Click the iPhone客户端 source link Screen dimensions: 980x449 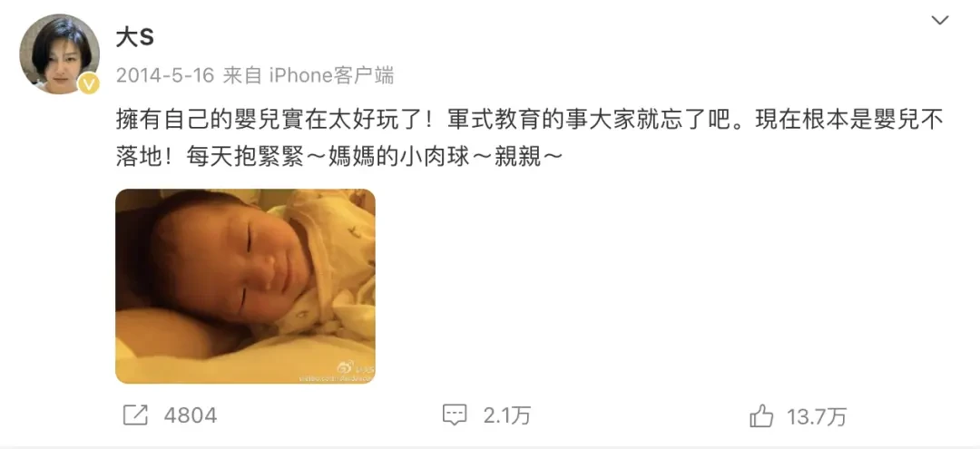[x=331, y=76]
